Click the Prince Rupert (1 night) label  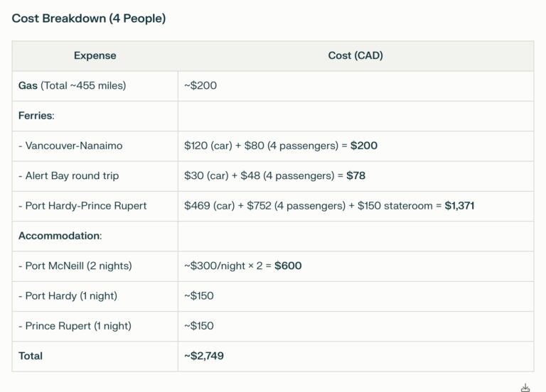75,326
